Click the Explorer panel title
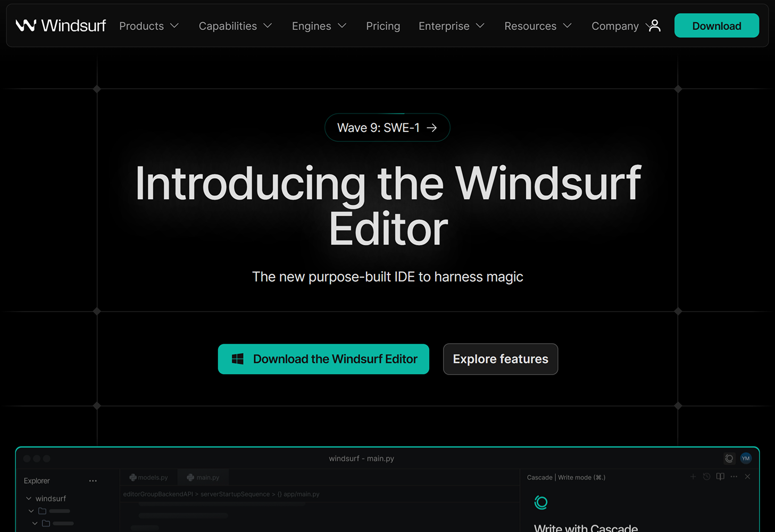The image size is (775, 532). (x=37, y=481)
